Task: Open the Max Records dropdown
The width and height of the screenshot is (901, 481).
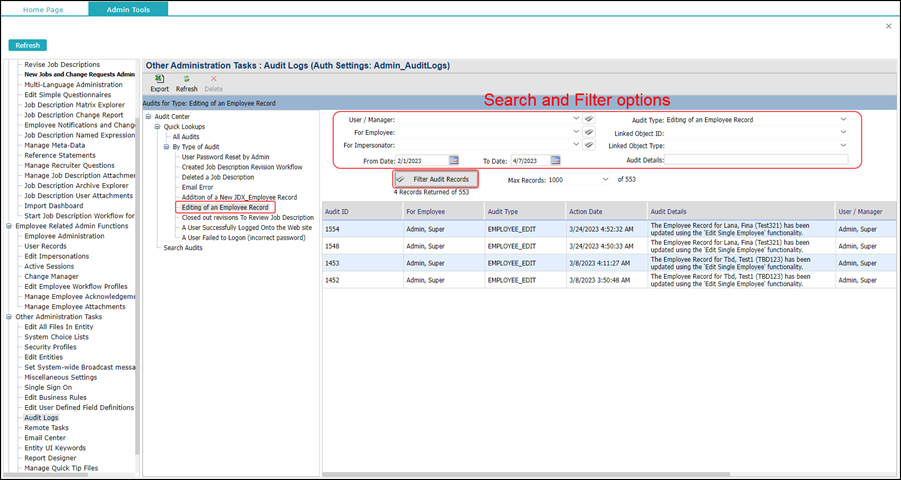Action: 605,179
